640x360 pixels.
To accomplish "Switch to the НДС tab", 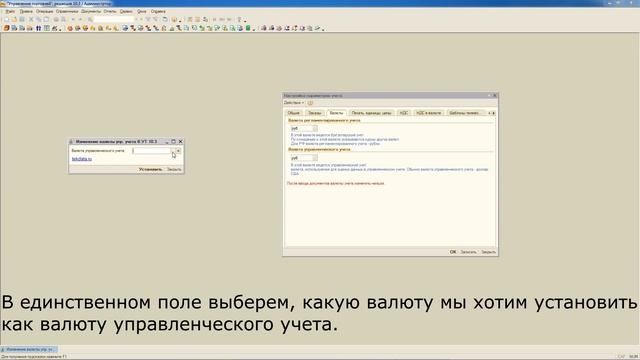I will pos(404,113).
